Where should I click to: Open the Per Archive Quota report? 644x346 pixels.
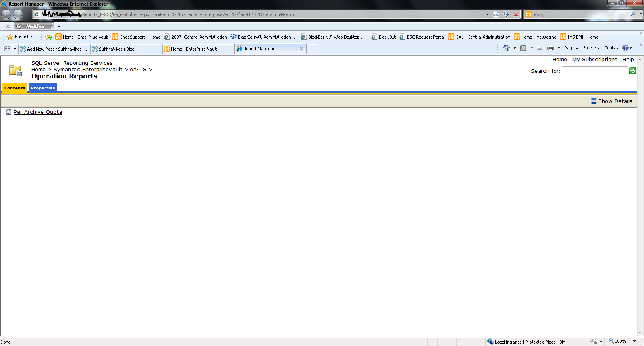[38, 112]
